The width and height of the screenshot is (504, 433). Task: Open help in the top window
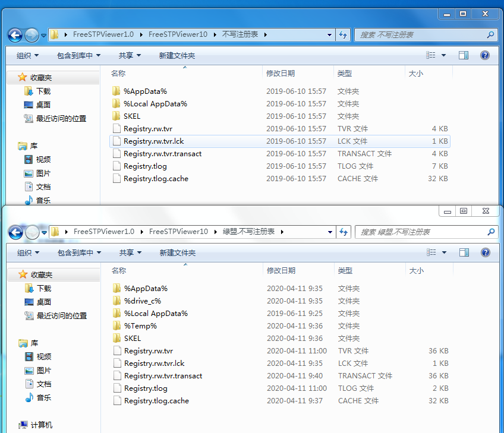pos(485,55)
